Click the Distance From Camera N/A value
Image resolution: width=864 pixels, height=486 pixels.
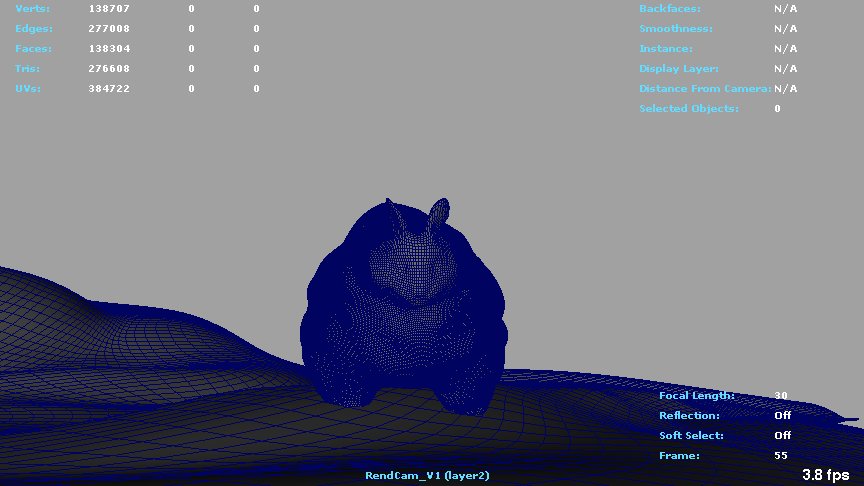coord(785,88)
